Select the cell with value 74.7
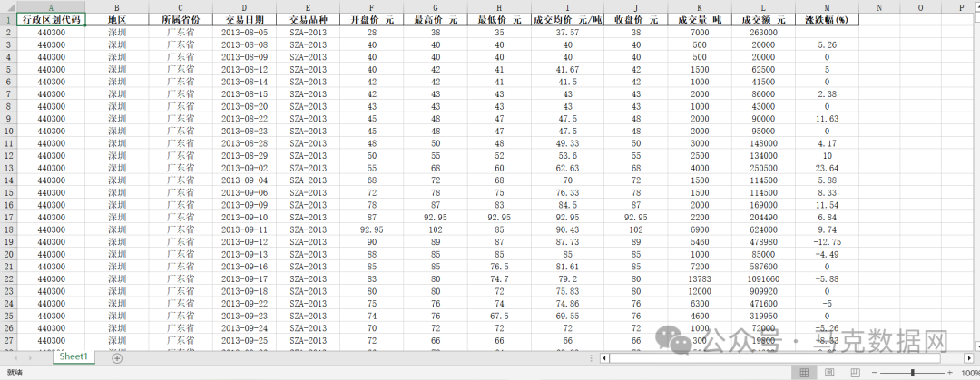 tap(499, 278)
